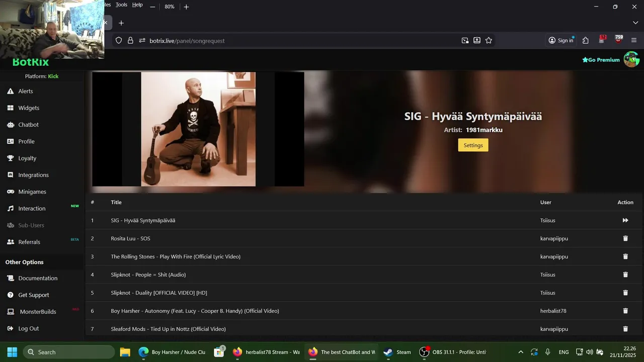This screenshot has width=644, height=362.
Task: Switch to herbalist78 Stream Firefox taskbar window
Action: pos(266,352)
